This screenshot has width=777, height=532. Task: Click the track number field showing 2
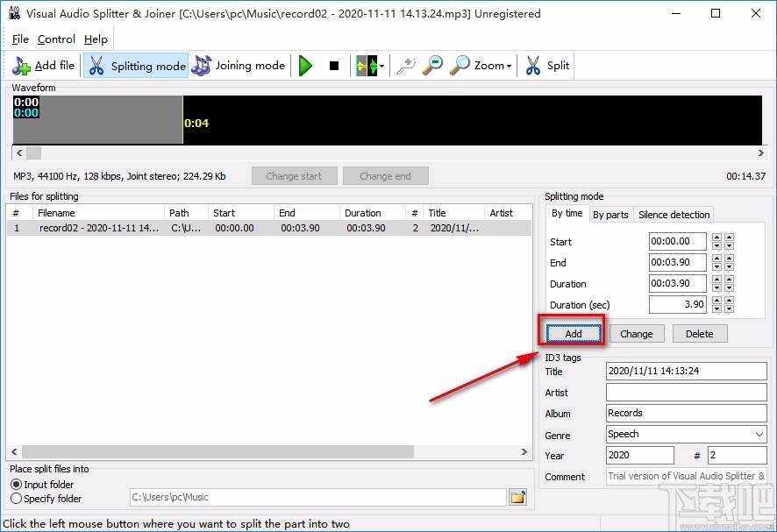coord(738,455)
